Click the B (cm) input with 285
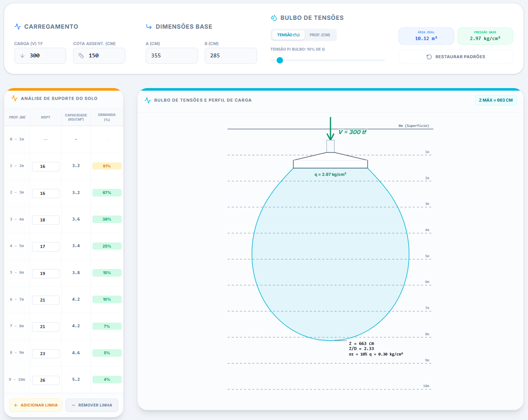Viewport: 528px width, 420px height. pos(230,56)
